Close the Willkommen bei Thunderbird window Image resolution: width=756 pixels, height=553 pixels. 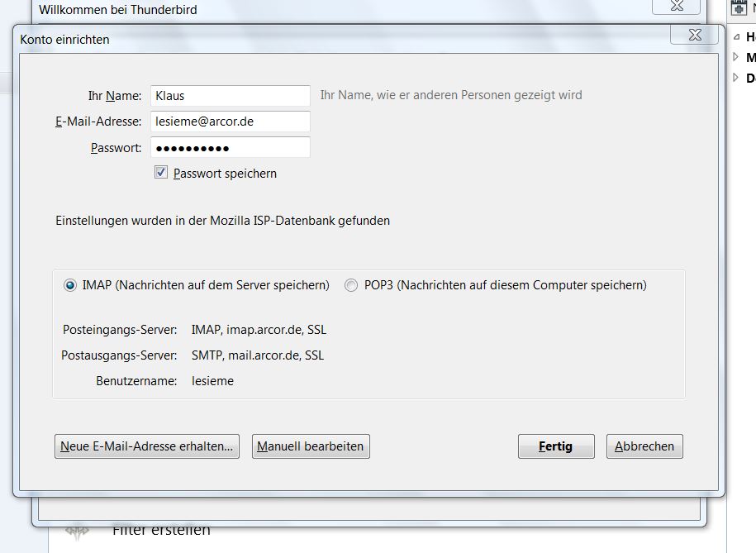(677, 6)
